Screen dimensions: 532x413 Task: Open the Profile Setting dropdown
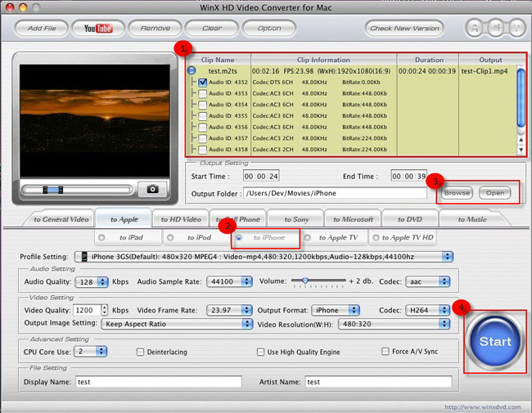[264, 257]
